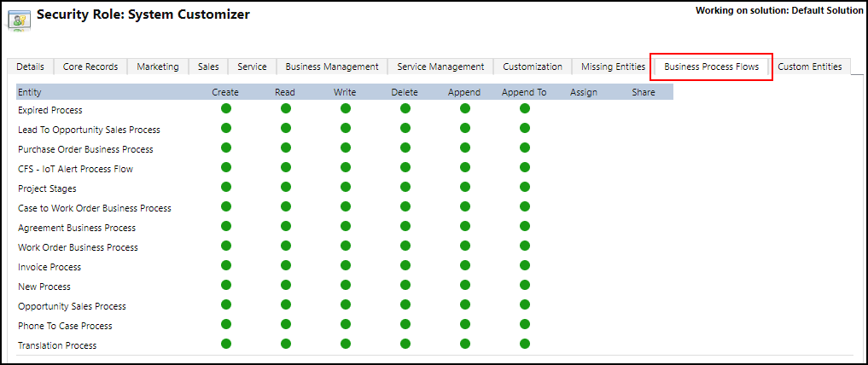Select the Missing Entities tab
868x365 pixels.
[x=613, y=67]
